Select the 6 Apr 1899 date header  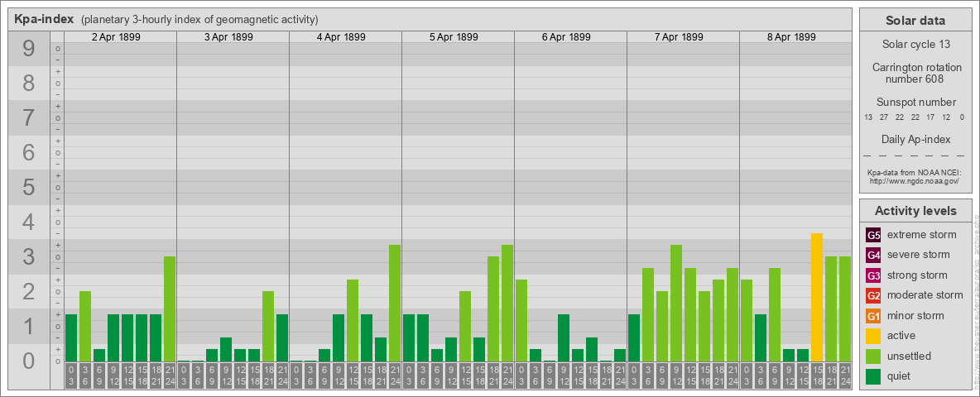point(566,37)
